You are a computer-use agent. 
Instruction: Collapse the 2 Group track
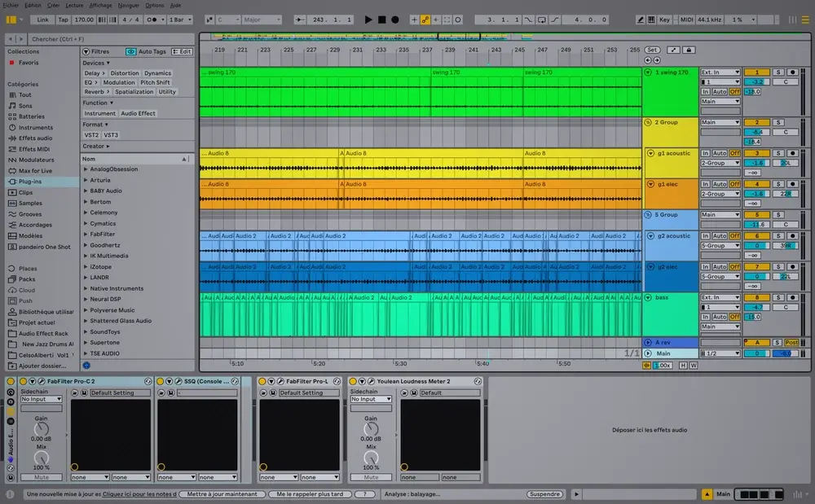coord(648,122)
